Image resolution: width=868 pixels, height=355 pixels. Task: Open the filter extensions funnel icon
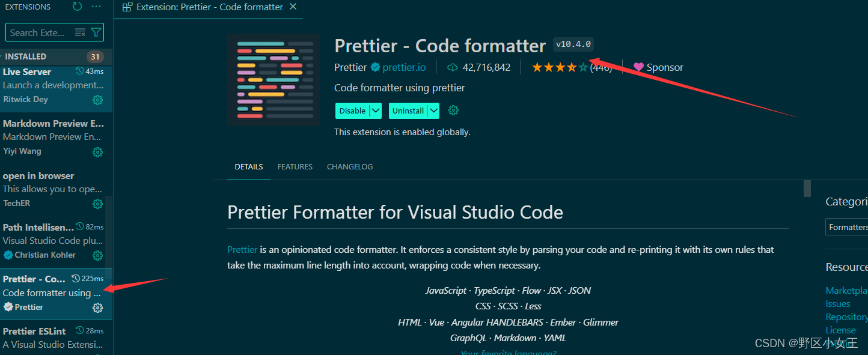coord(96,32)
